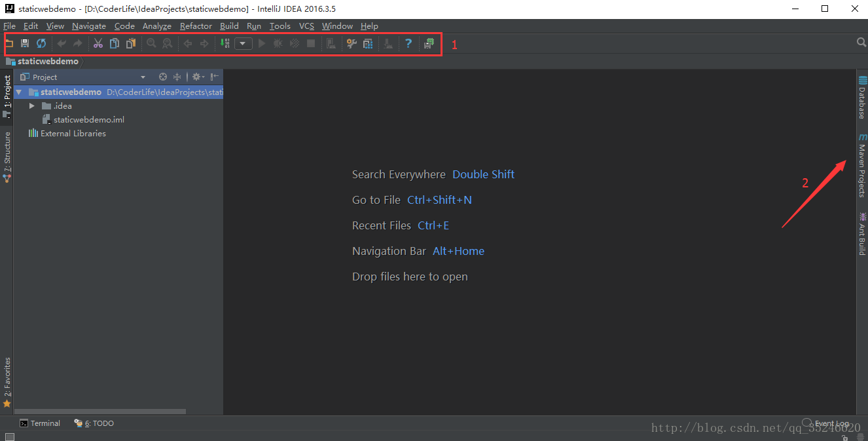868x441 pixels.
Task: Open the Help menu
Action: [369, 26]
